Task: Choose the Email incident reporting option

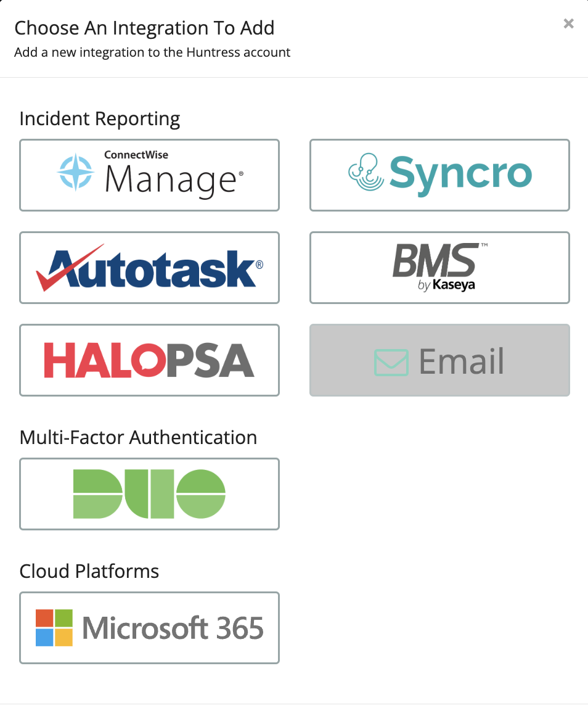Action: coord(439,360)
